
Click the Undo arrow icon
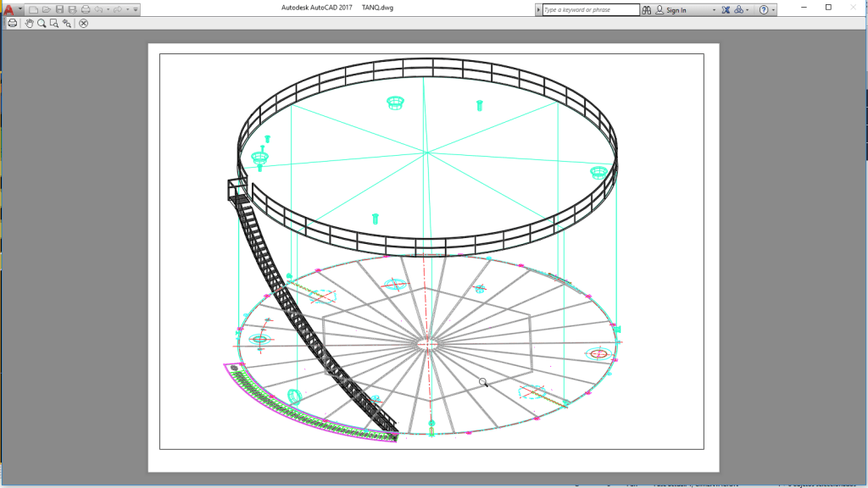tap(98, 9)
